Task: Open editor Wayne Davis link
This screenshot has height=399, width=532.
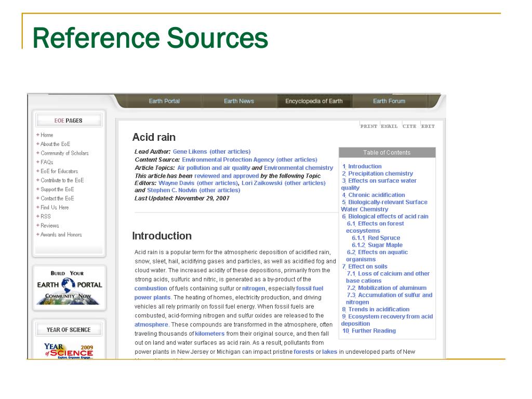Action: pos(177,183)
